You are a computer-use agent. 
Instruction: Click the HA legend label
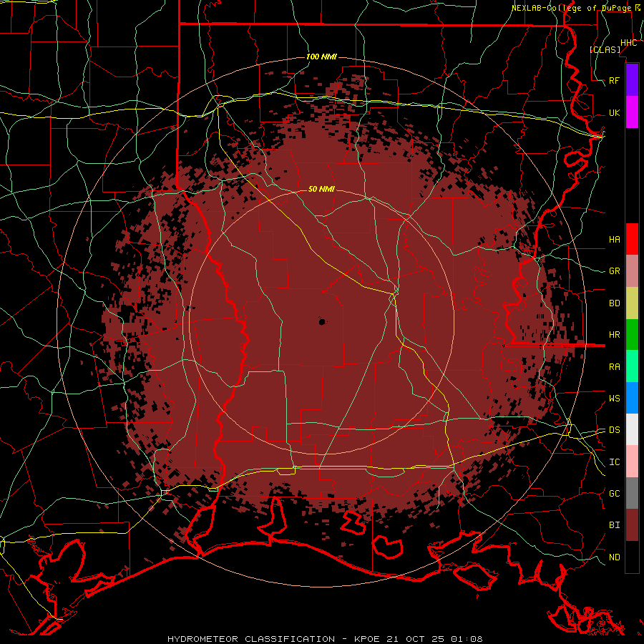click(x=614, y=240)
